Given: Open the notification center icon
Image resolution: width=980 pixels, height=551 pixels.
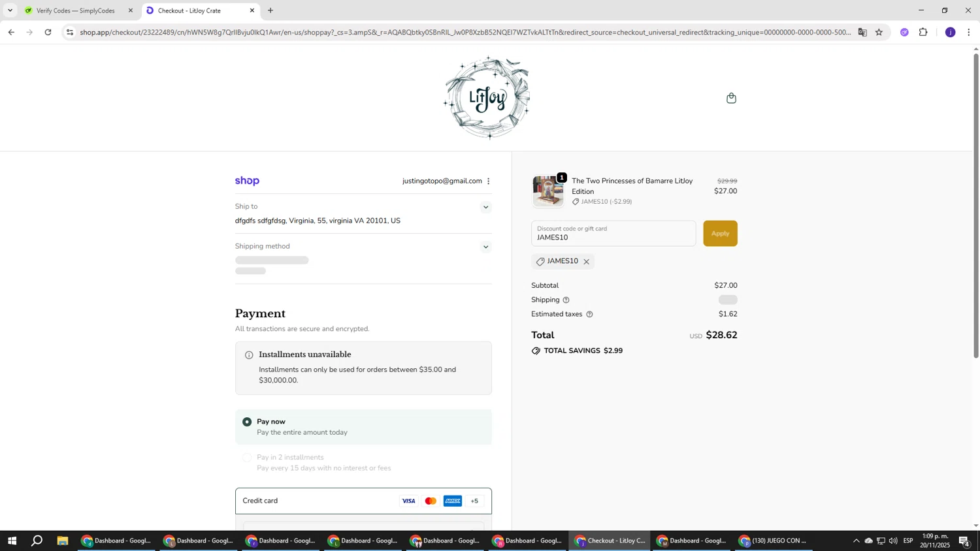Looking at the screenshot, I should [x=964, y=541].
